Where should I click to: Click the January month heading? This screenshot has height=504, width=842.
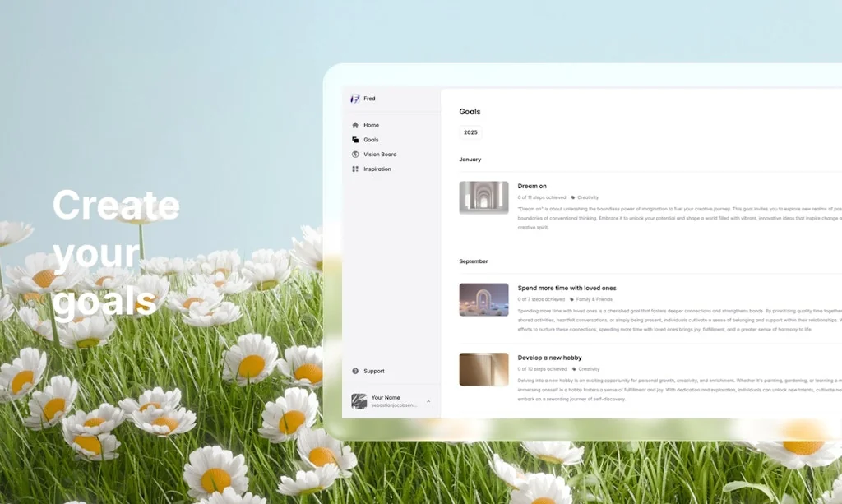470,160
